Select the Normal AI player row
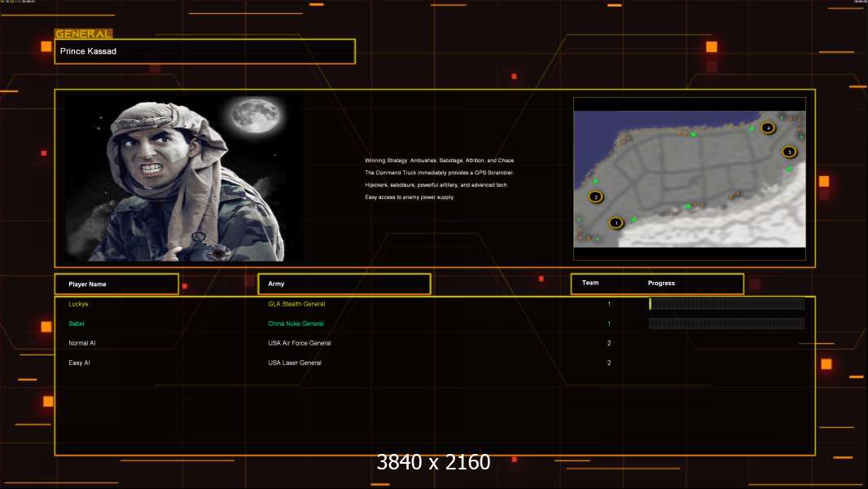Viewport: 868px width, 489px height. [x=435, y=343]
